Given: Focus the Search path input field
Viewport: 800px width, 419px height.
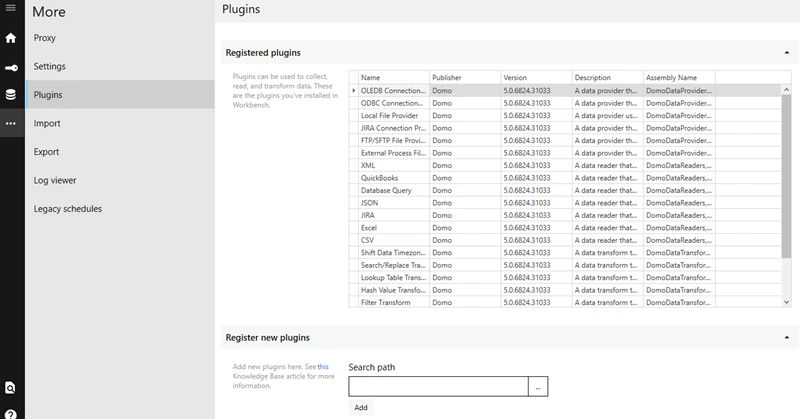Looking at the screenshot, I should pyautogui.click(x=438, y=387).
